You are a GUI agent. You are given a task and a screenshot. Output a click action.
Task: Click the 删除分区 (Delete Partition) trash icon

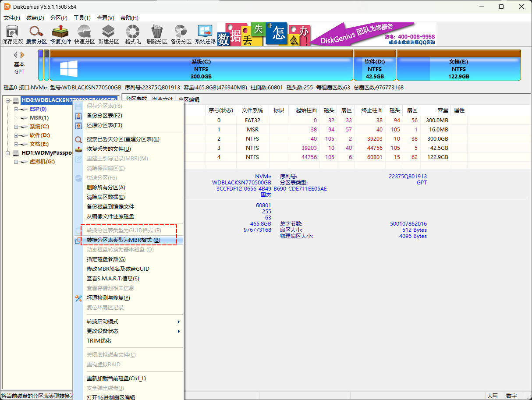coord(157,34)
